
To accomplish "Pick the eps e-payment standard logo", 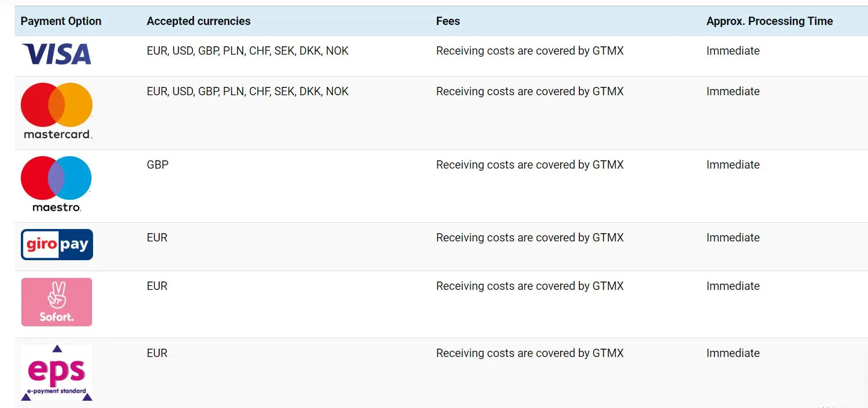I will coord(57,373).
